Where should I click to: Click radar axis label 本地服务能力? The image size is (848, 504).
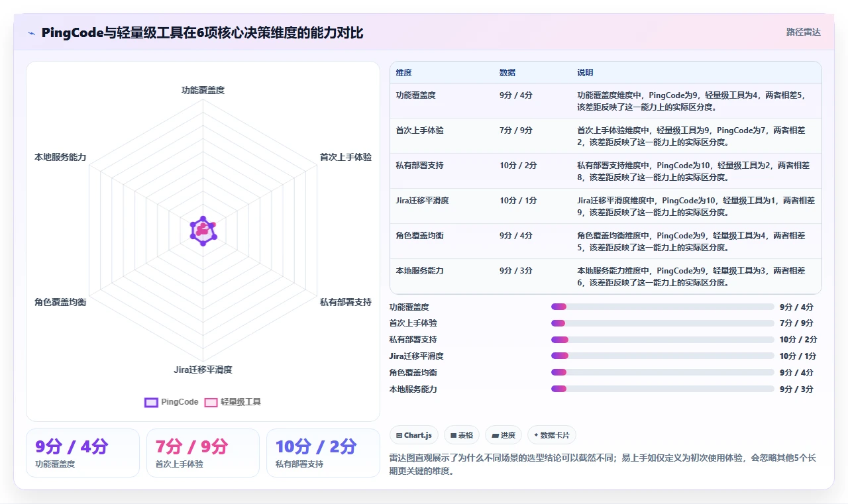(60, 158)
